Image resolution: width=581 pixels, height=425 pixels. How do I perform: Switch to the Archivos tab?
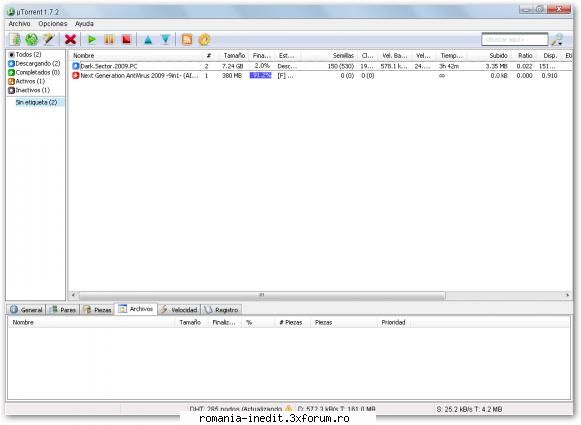tap(136, 309)
